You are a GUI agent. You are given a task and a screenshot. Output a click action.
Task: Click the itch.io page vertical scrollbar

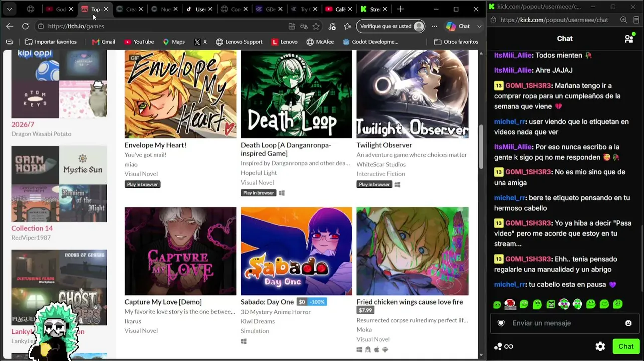(481, 146)
